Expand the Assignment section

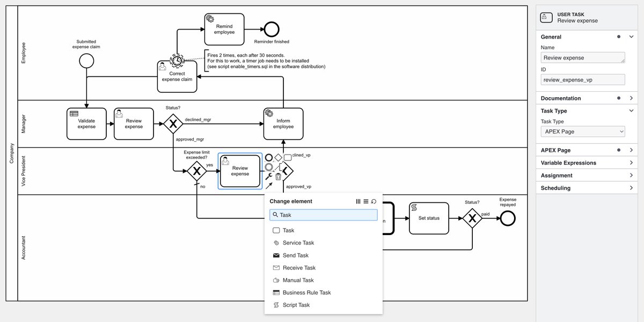(x=632, y=175)
